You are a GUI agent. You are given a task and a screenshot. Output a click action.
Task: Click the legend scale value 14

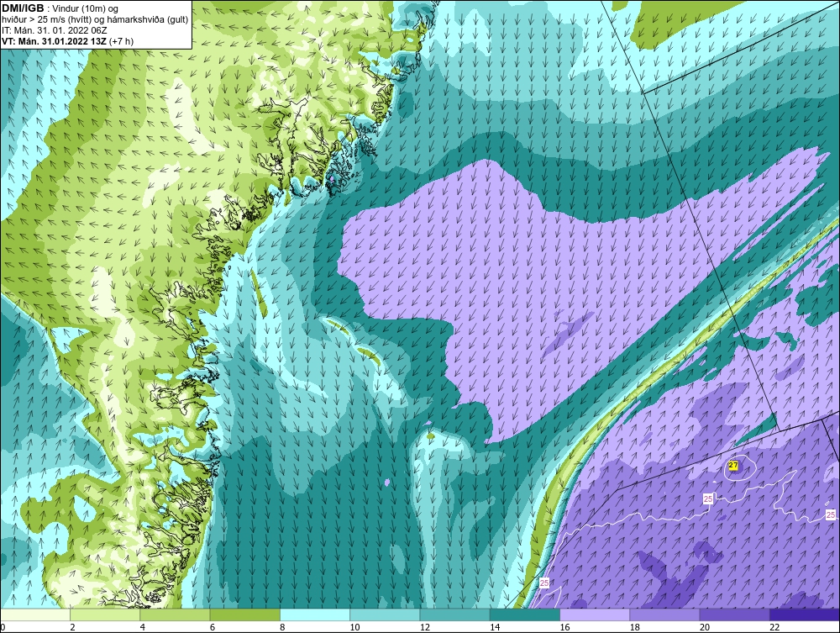(494, 628)
